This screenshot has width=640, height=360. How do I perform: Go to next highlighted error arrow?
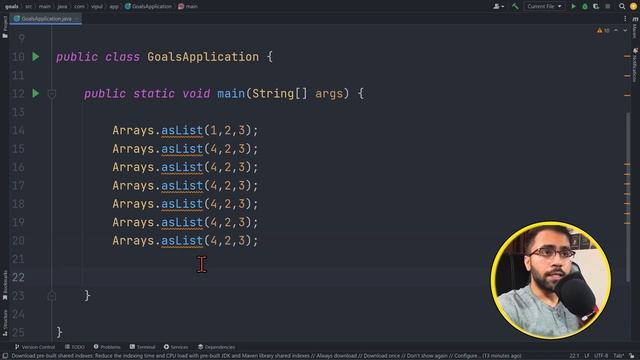pyautogui.click(x=625, y=31)
